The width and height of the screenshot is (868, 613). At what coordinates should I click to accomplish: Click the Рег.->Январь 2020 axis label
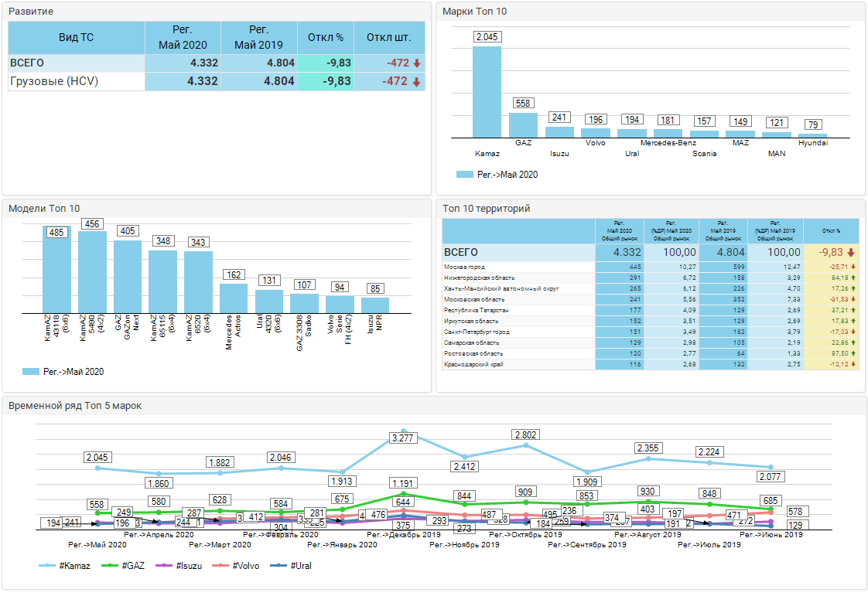pyautogui.click(x=342, y=544)
